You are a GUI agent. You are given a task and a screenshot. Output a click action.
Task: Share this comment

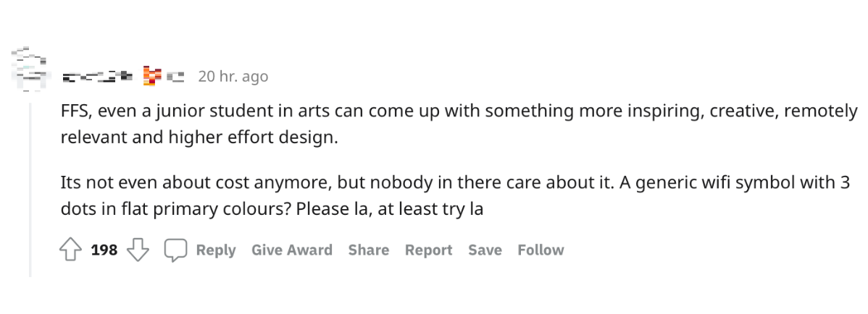coord(369,250)
